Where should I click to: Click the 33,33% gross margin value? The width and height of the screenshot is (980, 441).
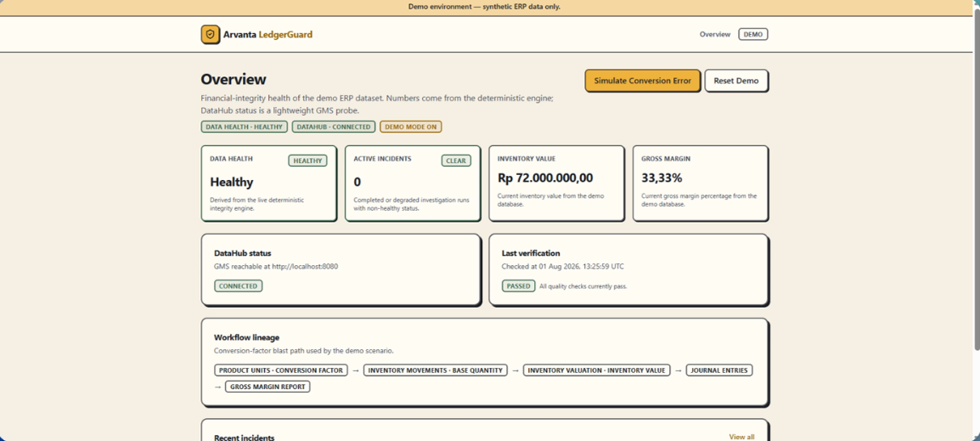[x=662, y=178]
